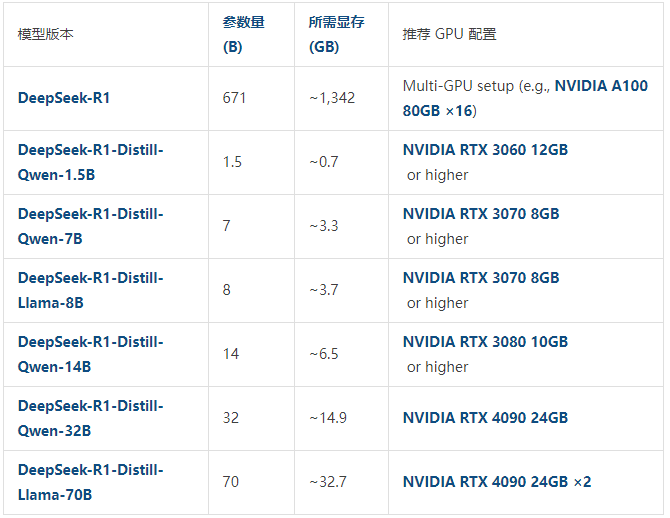Select NVIDIA RTX 4090 24GB ×2 text

pyautogui.click(x=497, y=482)
